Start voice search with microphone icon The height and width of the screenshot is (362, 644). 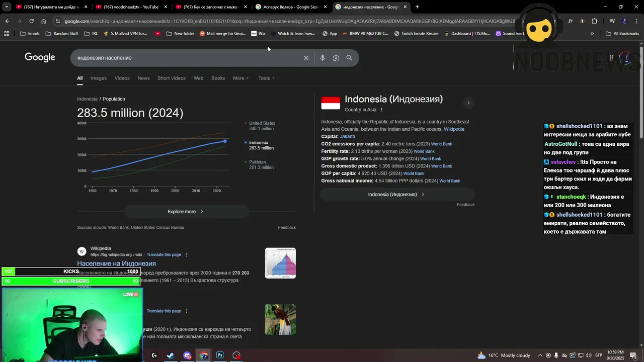[323, 58]
